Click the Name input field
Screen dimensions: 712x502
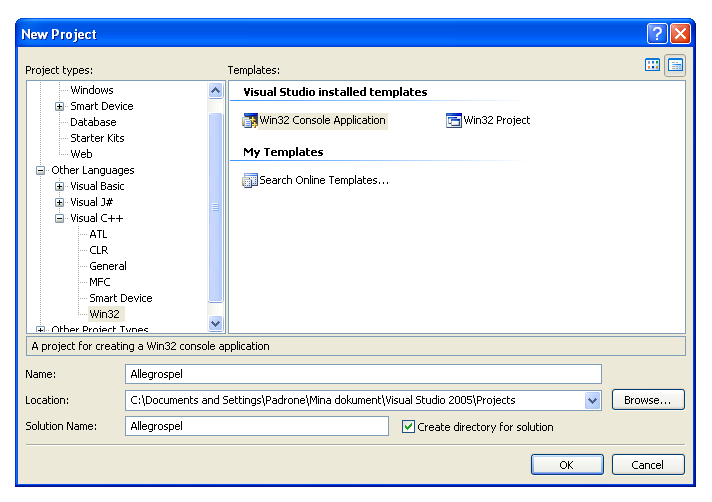pyautogui.click(x=363, y=374)
